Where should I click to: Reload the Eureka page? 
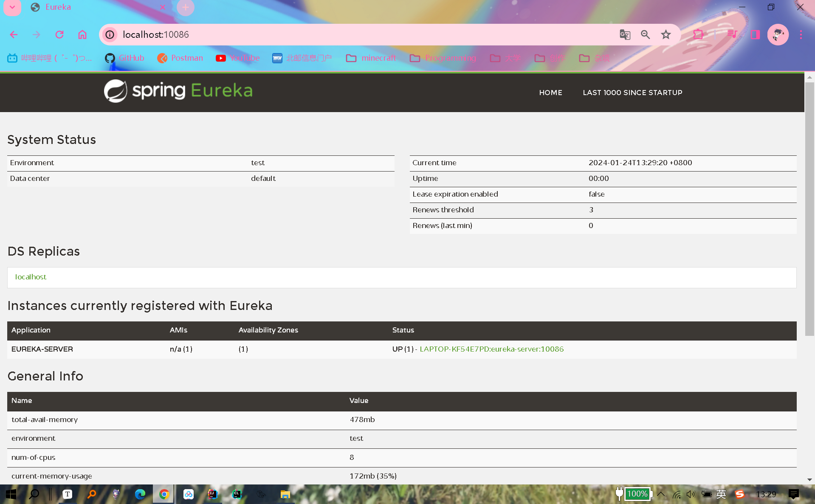coord(59,35)
